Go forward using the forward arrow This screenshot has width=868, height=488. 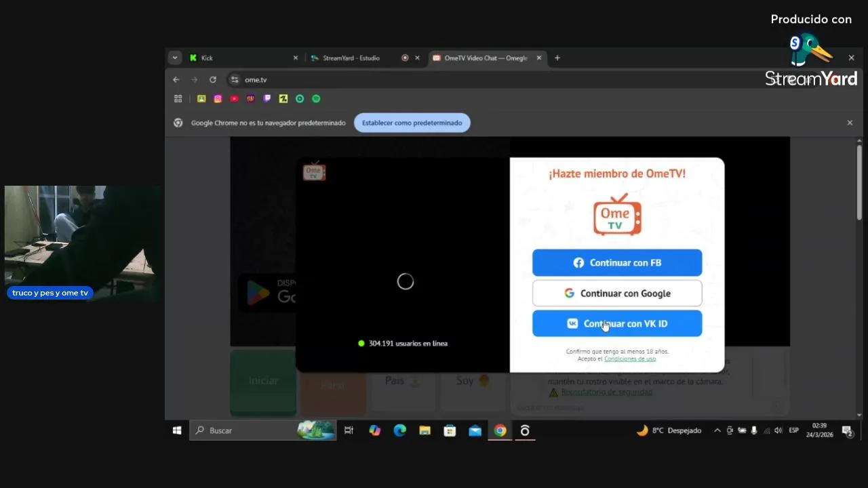tap(195, 79)
